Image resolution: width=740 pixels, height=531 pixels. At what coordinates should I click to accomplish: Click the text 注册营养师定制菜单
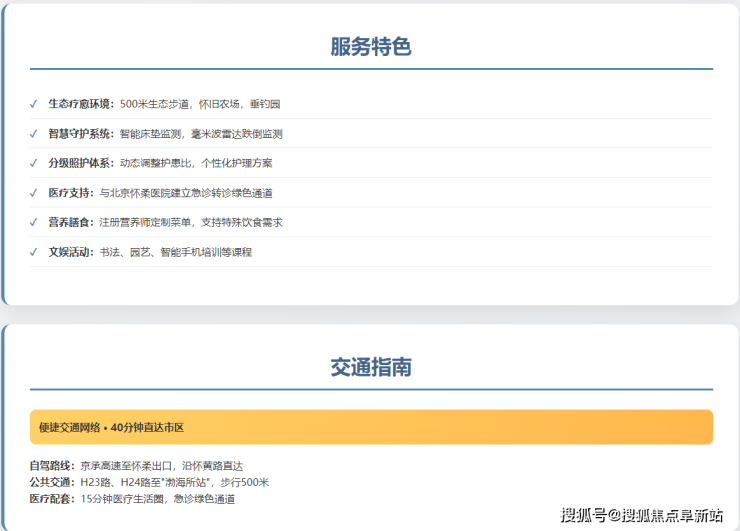[142, 222]
